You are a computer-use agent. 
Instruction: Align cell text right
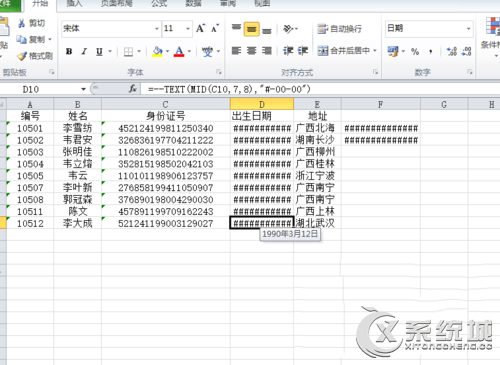tap(267, 51)
